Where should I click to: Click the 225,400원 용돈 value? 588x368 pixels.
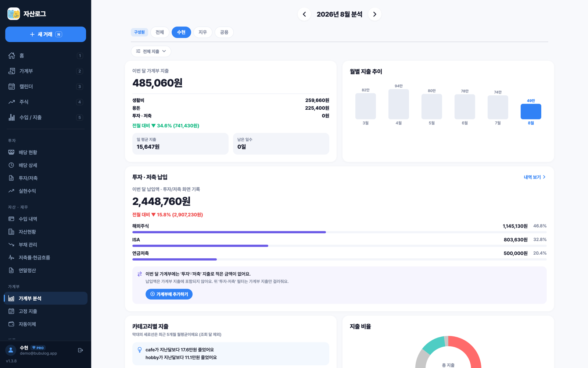pyautogui.click(x=317, y=108)
